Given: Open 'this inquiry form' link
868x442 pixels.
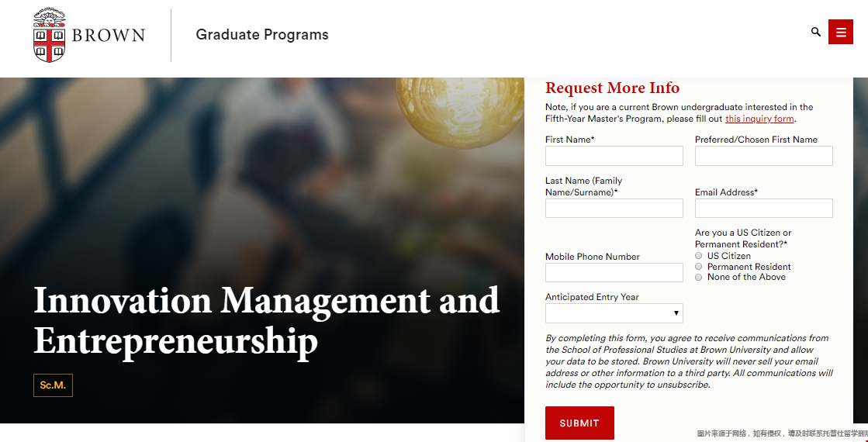Looking at the screenshot, I should click(x=759, y=119).
